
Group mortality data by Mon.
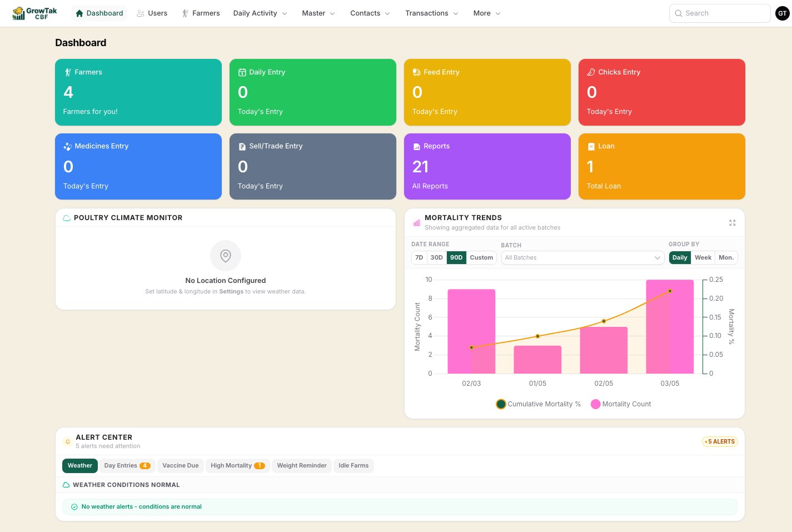[x=726, y=257]
